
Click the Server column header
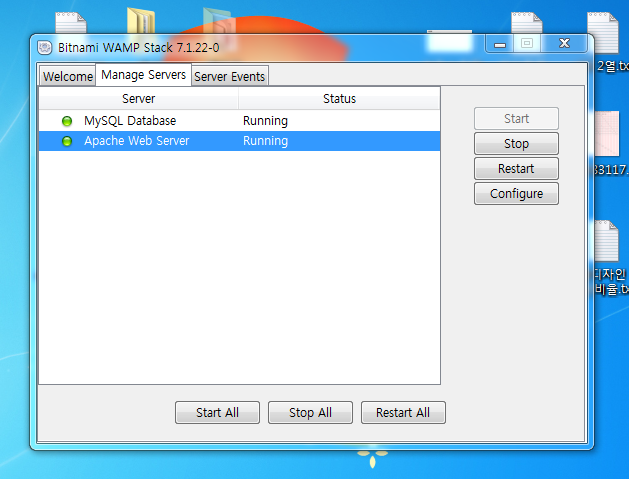(138, 99)
